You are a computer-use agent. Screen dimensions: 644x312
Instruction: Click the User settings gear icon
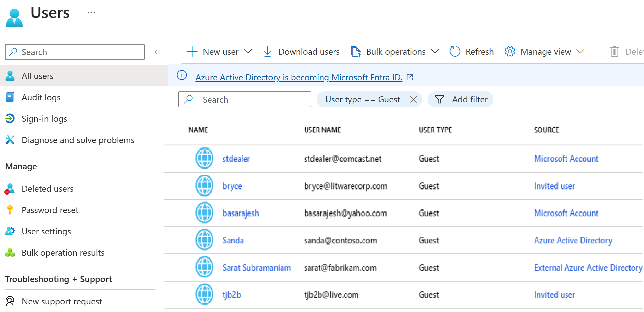click(10, 231)
